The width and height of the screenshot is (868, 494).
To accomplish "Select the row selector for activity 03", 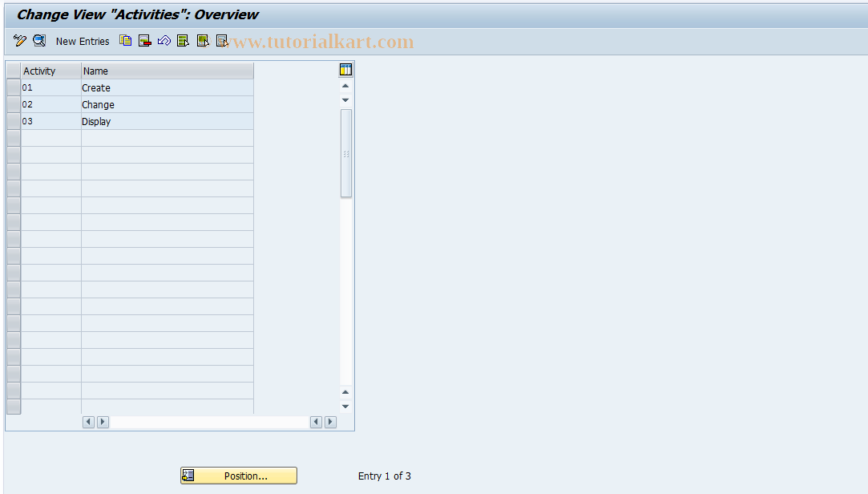I will coord(14,121).
